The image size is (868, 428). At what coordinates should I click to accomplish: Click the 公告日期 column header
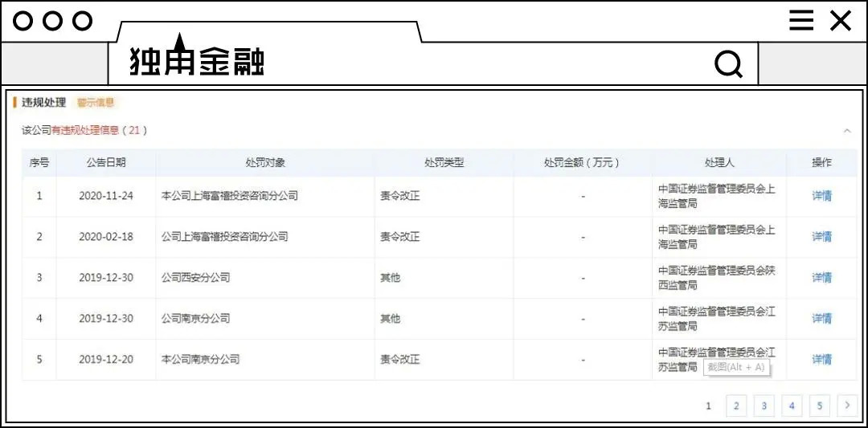tap(106, 162)
